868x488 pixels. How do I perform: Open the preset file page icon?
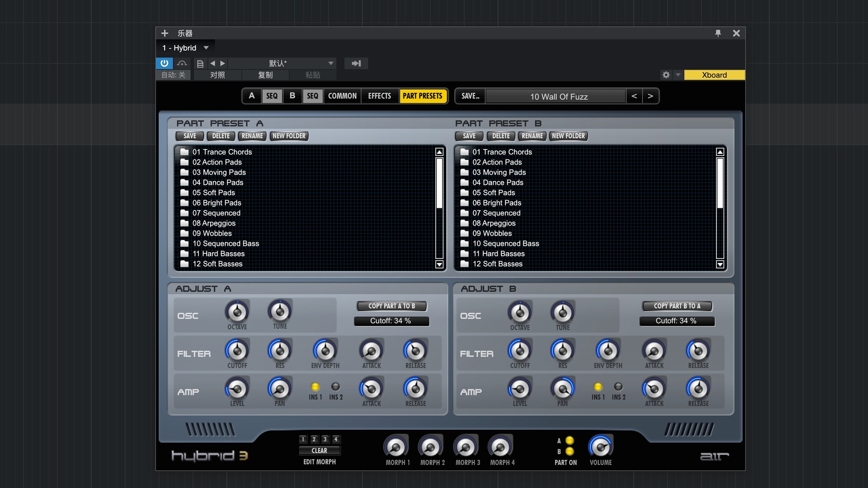pyautogui.click(x=200, y=64)
